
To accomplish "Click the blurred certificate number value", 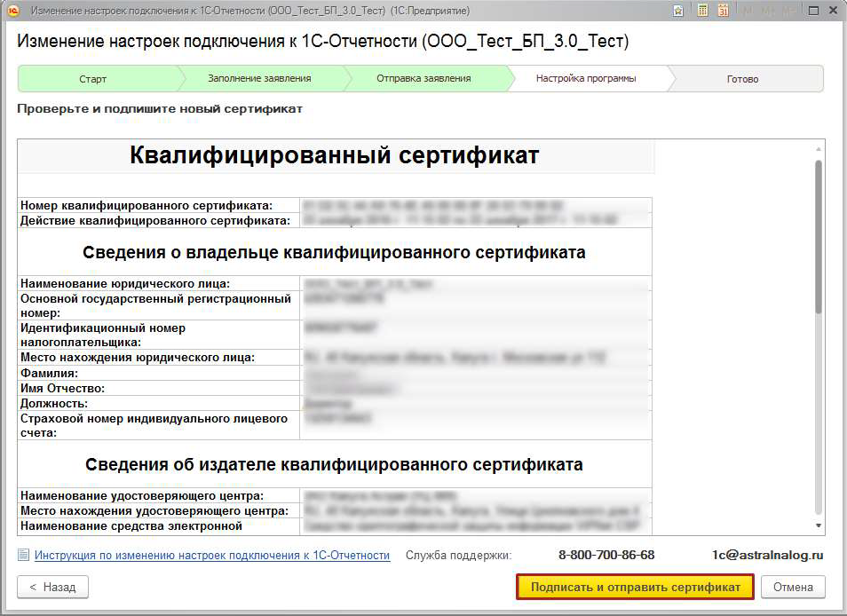I will point(432,205).
